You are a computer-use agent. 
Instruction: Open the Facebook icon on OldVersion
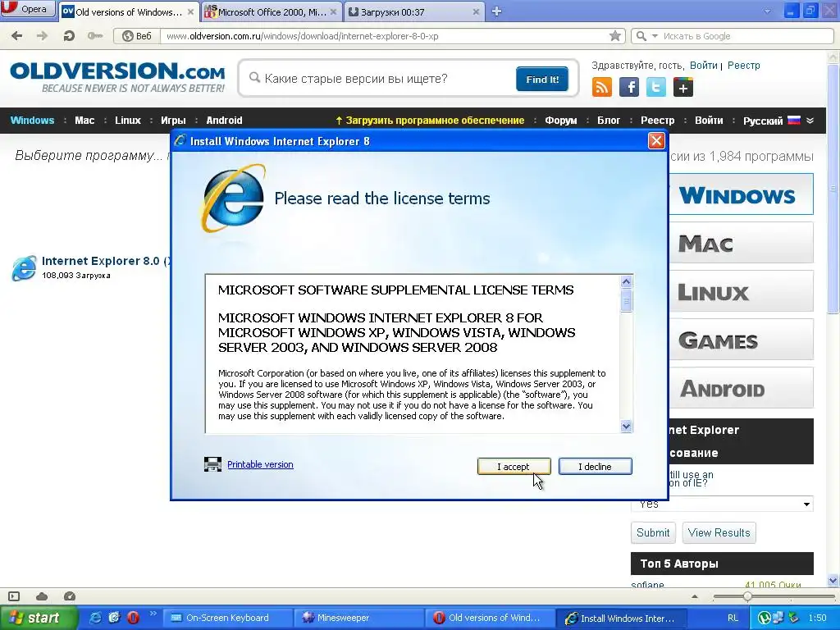click(x=629, y=87)
